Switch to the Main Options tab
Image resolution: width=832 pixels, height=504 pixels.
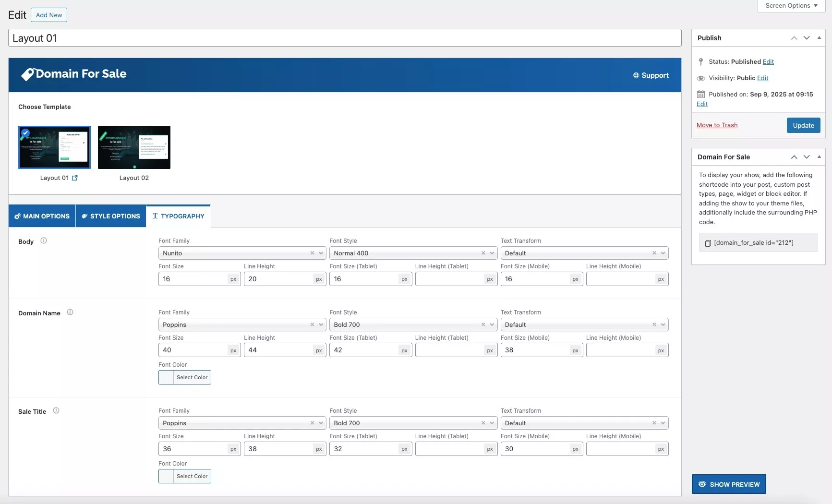coord(42,216)
